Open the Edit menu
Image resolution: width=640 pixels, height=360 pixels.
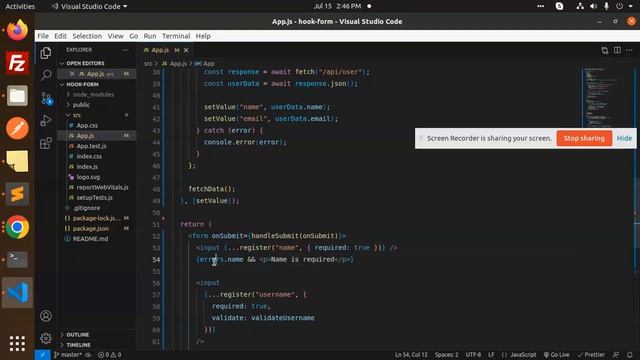60,36
